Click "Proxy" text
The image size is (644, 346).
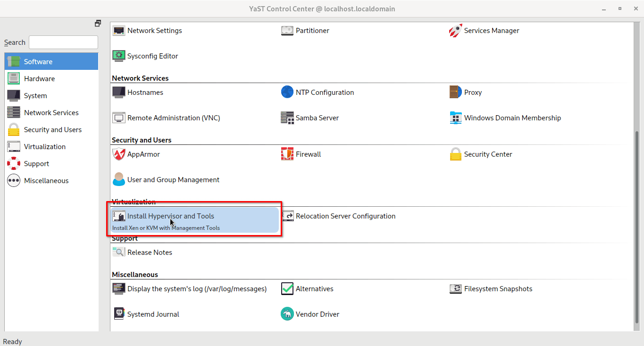coord(473,93)
